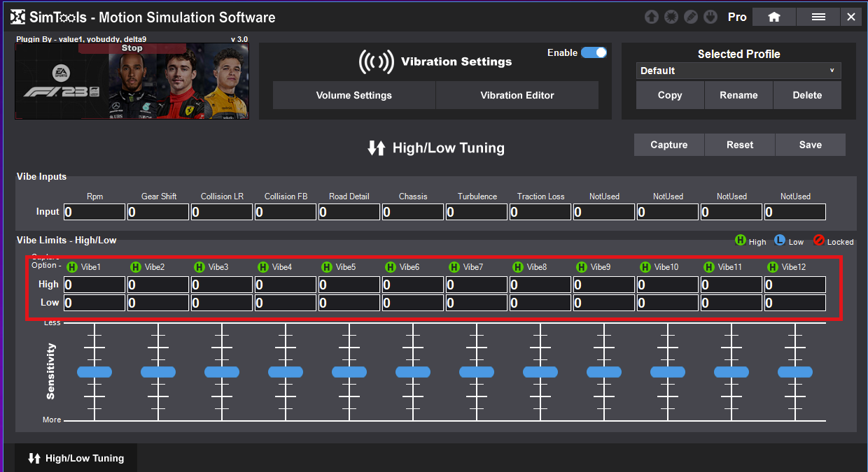Click the Vibe1 High limit field
This screenshot has width=868, height=472.
(x=94, y=285)
